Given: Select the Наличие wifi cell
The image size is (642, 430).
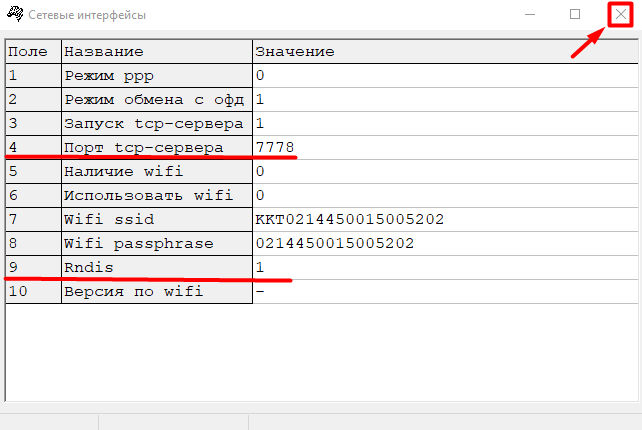Looking at the screenshot, I should (x=157, y=171).
